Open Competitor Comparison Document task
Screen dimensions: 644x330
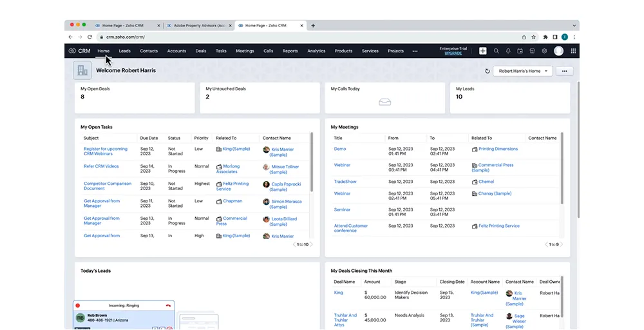[x=108, y=186]
